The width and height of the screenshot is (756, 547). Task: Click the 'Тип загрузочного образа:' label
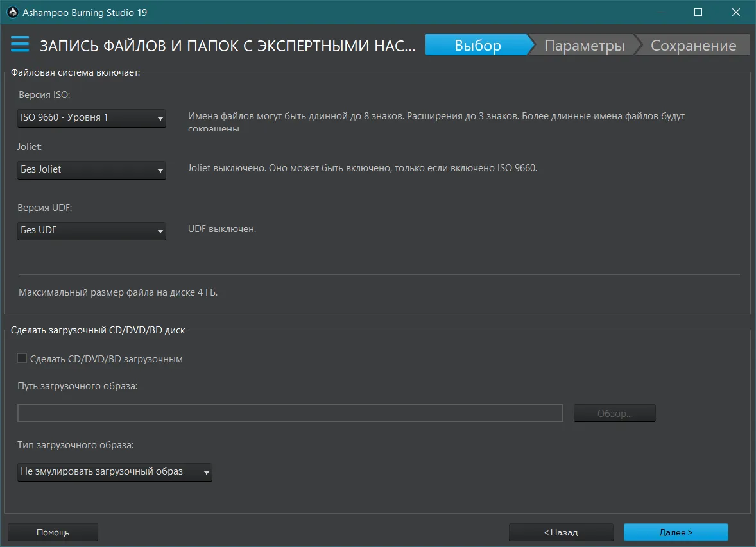(76, 445)
